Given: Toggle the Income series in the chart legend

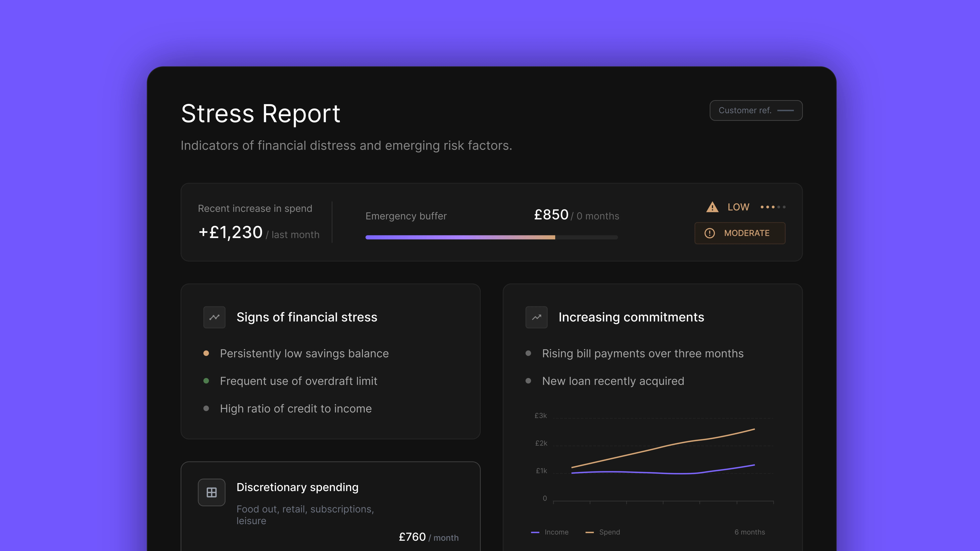Looking at the screenshot, I should [x=550, y=532].
